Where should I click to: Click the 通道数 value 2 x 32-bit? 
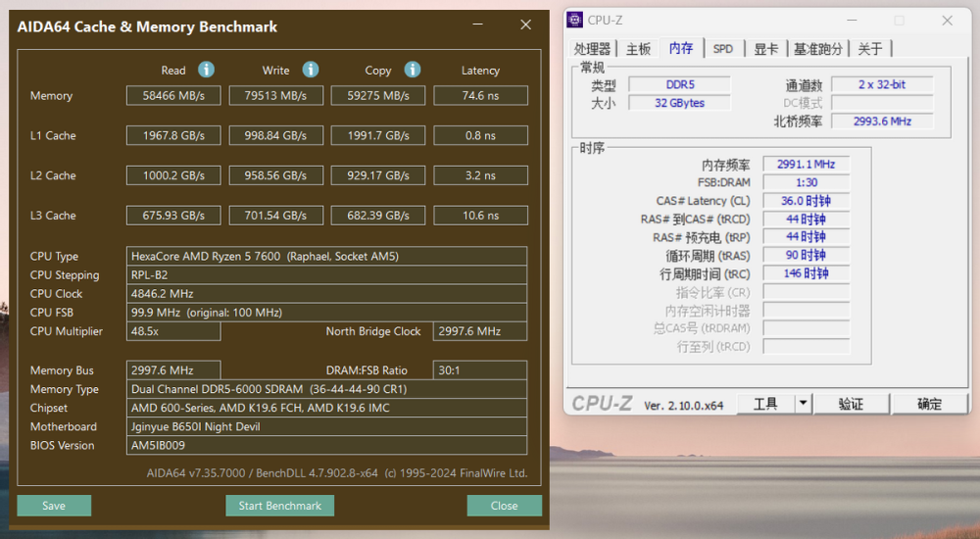[x=882, y=84]
